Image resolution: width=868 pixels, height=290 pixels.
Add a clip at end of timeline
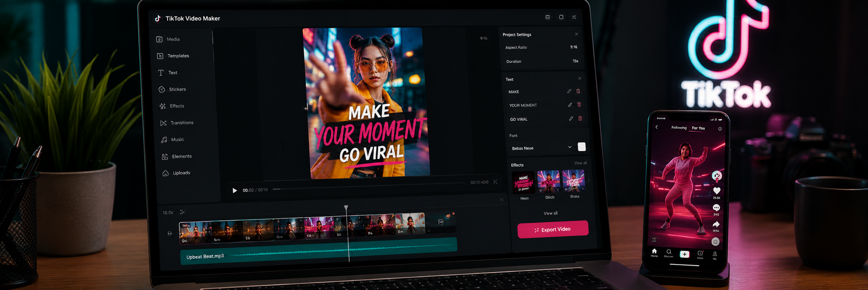coord(441,222)
